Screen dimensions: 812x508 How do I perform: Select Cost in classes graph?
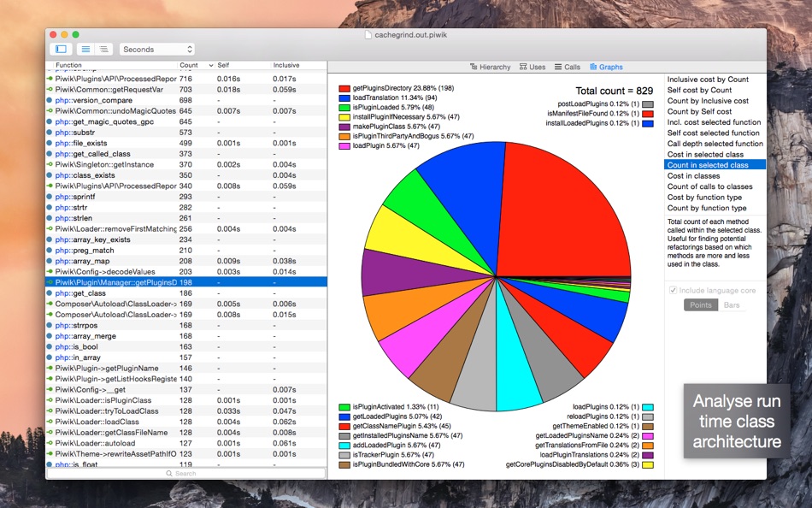click(715, 175)
